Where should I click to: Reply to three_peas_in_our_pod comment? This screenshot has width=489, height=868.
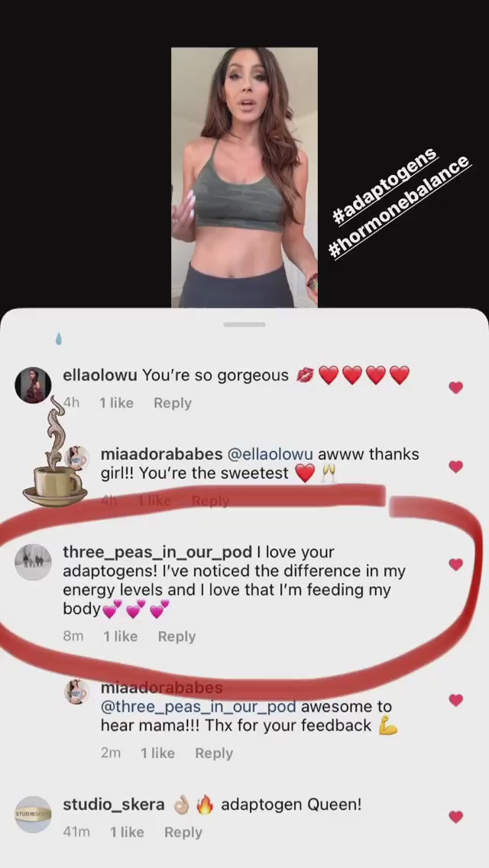click(x=176, y=636)
